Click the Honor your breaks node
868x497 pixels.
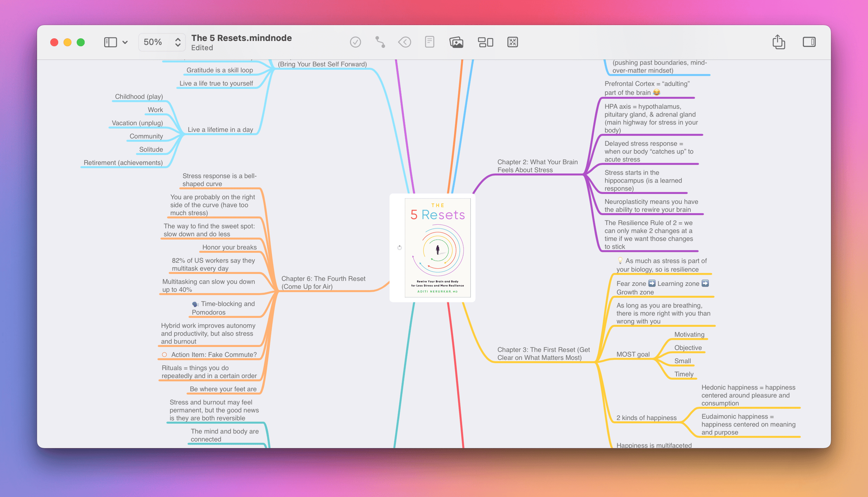[229, 247]
